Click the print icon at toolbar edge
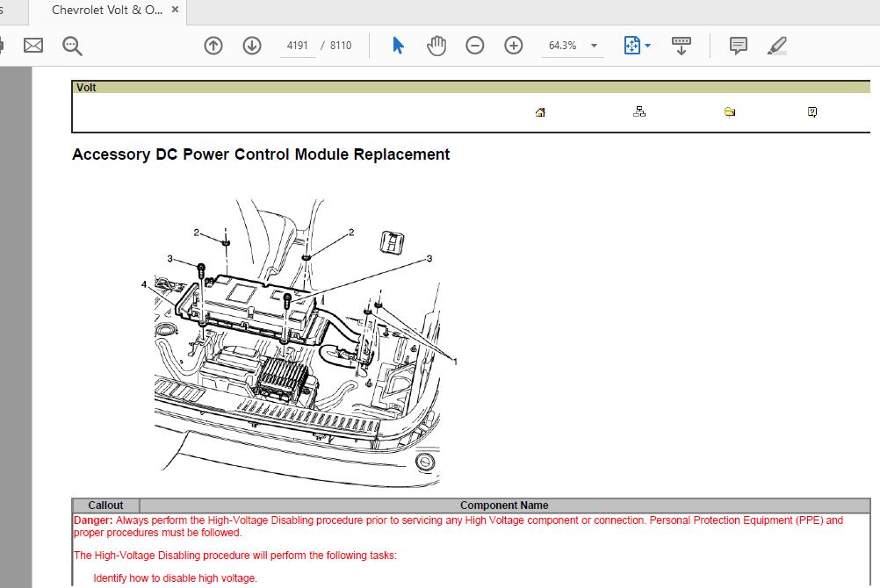This screenshot has width=880, height=588. click(2, 46)
